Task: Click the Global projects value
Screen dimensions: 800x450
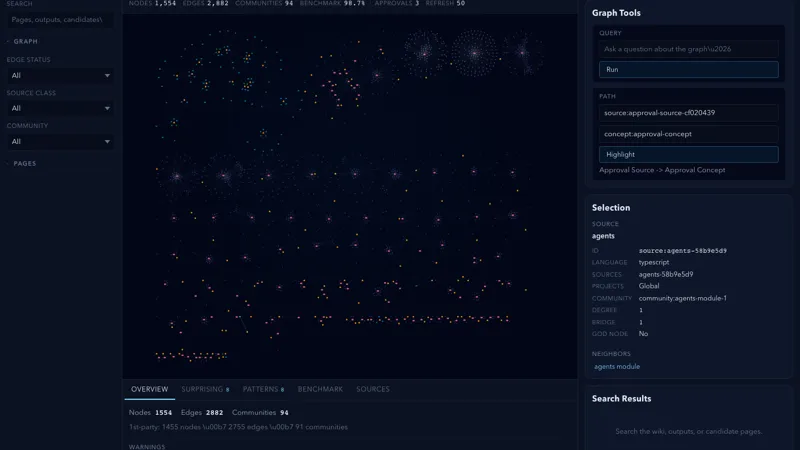Action: (x=649, y=286)
